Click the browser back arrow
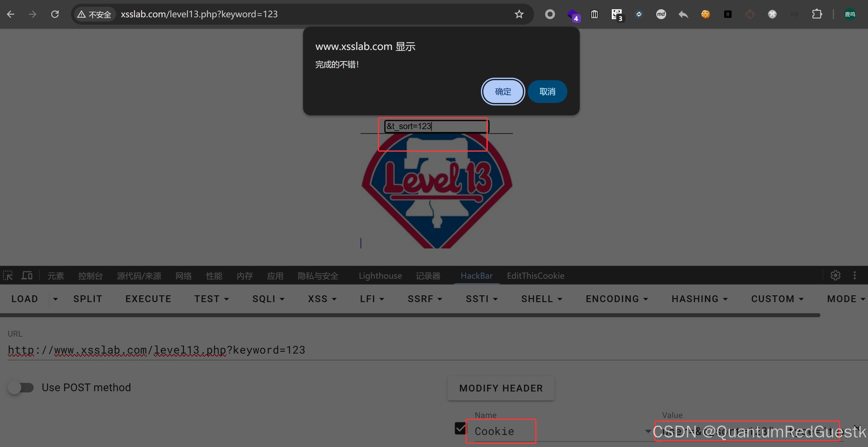The height and width of the screenshot is (447, 868). [x=11, y=14]
